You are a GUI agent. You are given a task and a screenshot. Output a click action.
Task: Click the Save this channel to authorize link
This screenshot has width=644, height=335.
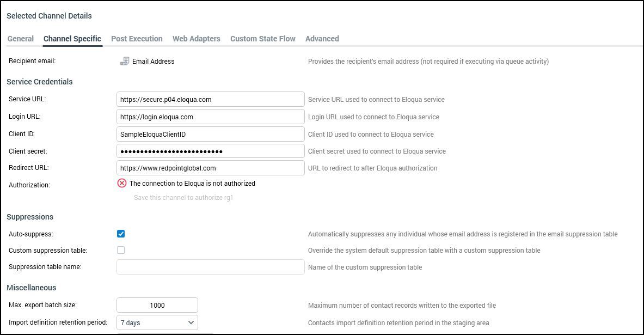coord(183,198)
